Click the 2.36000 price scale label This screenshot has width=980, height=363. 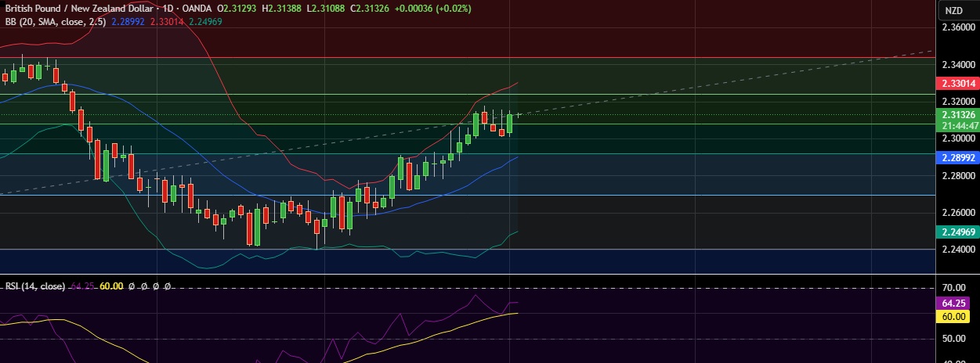pos(958,27)
